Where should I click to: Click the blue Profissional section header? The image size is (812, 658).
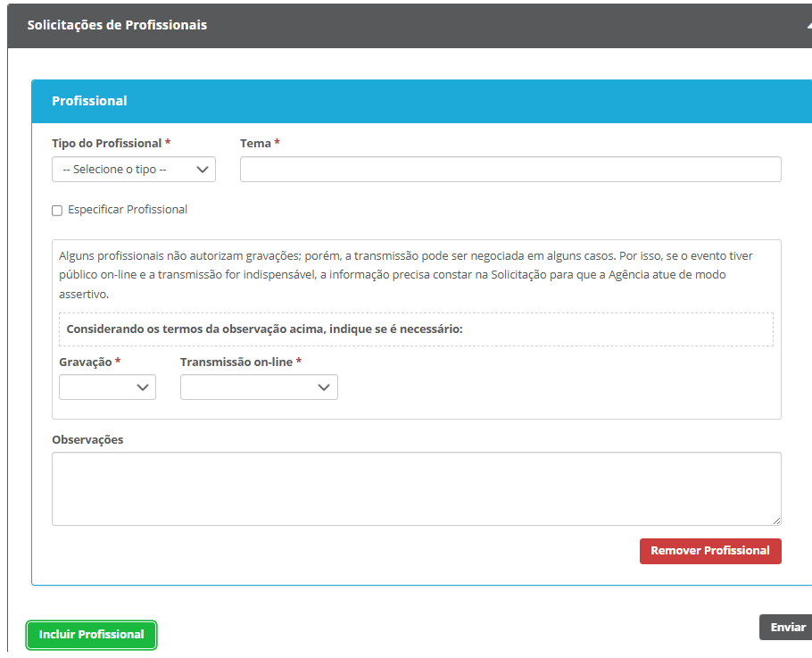tap(89, 101)
